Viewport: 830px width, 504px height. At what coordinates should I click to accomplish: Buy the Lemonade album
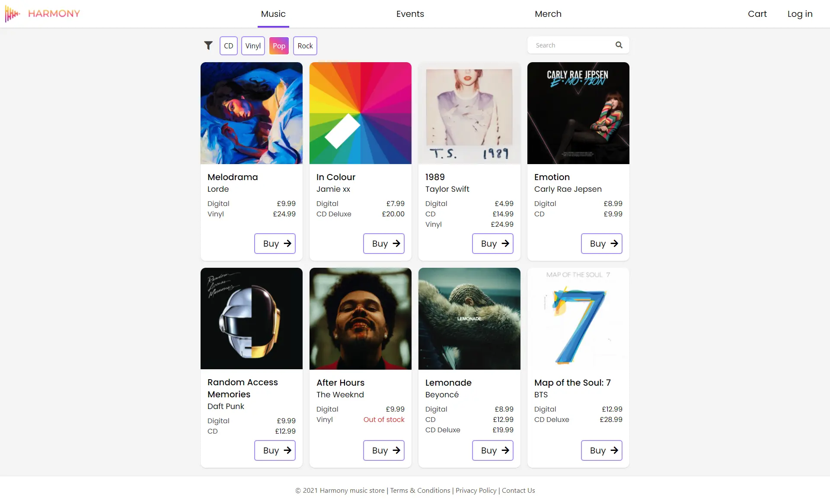click(492, 450)
